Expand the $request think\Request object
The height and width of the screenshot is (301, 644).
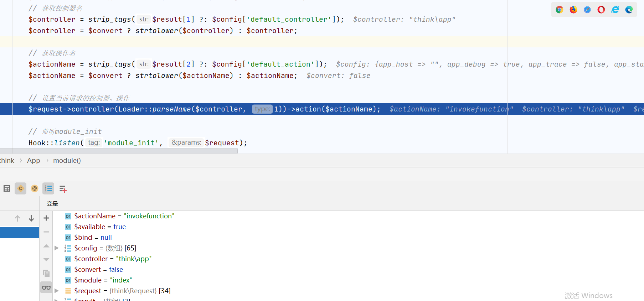57,291
